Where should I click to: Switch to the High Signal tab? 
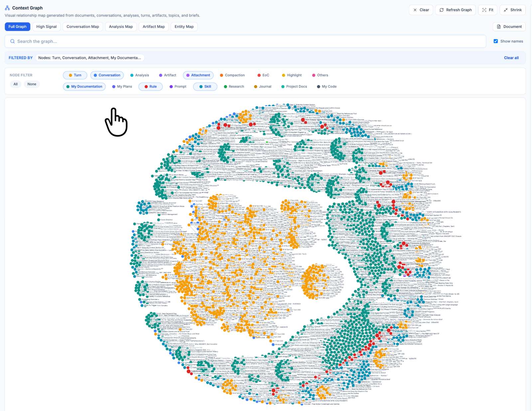47,27
